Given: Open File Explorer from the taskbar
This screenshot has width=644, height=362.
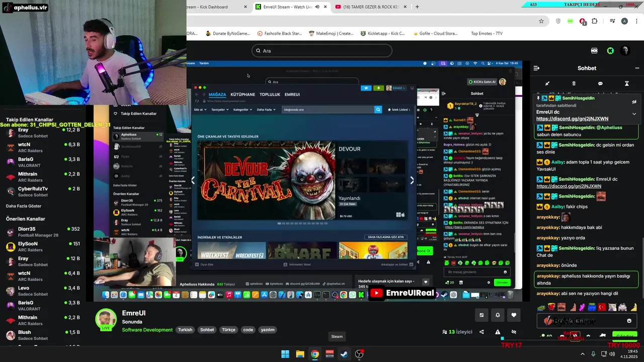Looking at the screenshot, I should 300,354.
